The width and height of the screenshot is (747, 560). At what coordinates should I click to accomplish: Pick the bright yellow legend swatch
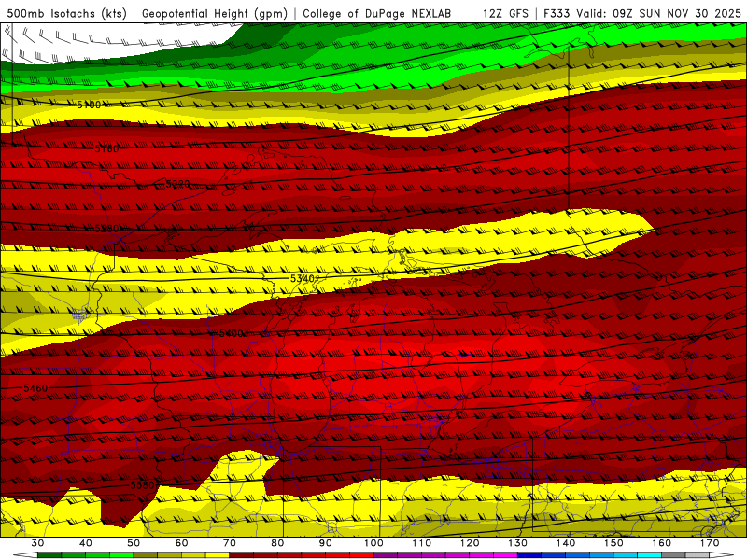[x=218, y=555]
